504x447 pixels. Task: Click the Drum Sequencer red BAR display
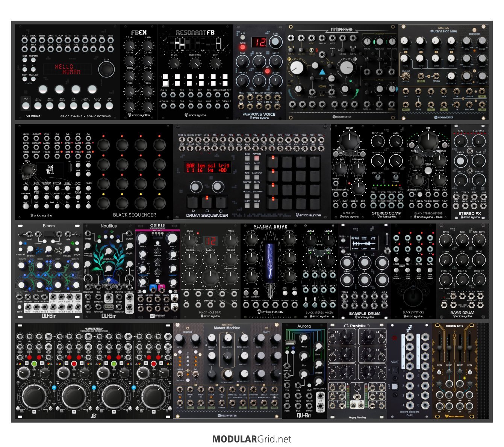coord(208,168)
